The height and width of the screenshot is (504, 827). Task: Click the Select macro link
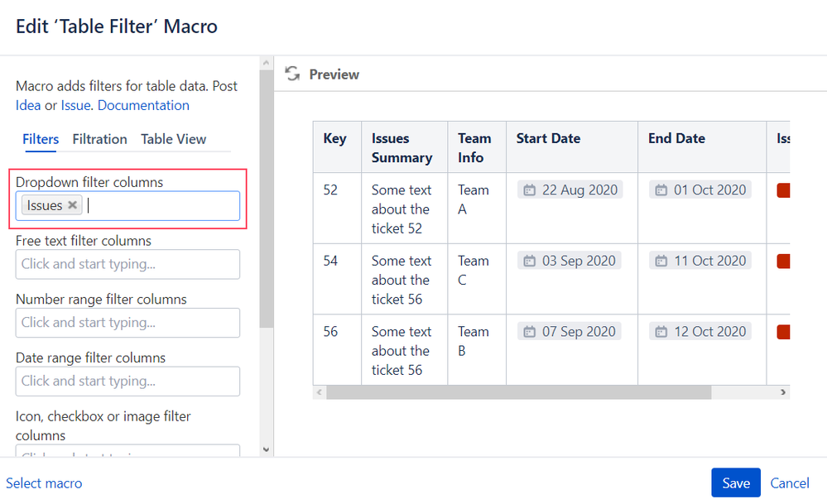pyautogui.click(x=44, y=483)
